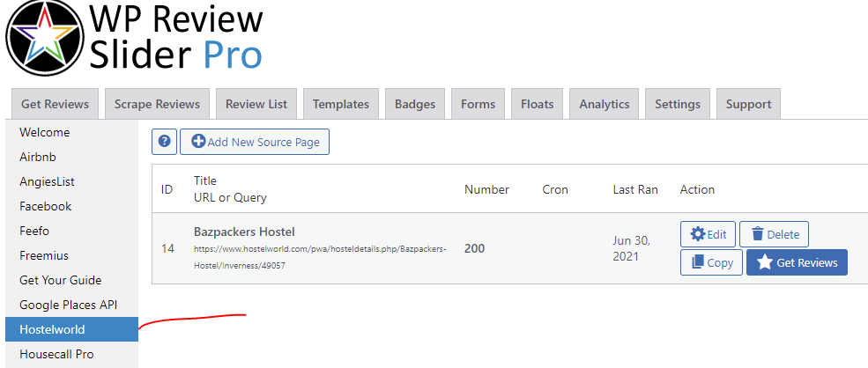The width and height of the screenshot is (868, 368).
Task: Go to the Templates tab
Action: point(340,104)
